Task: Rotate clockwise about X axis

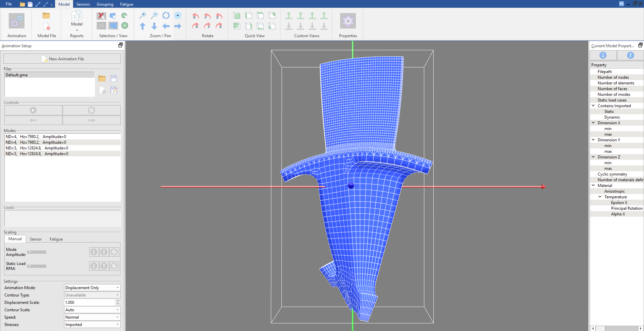Action: click(196, 26)
